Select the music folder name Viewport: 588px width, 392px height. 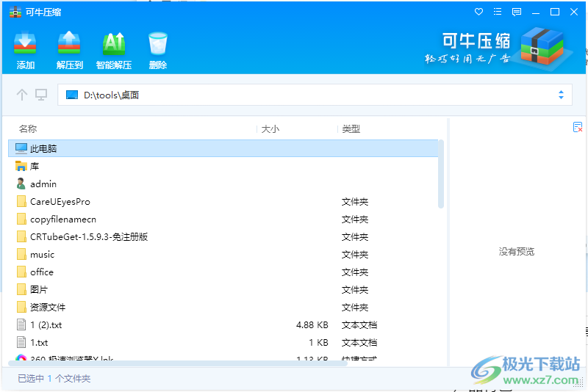(x=43, y=254)
